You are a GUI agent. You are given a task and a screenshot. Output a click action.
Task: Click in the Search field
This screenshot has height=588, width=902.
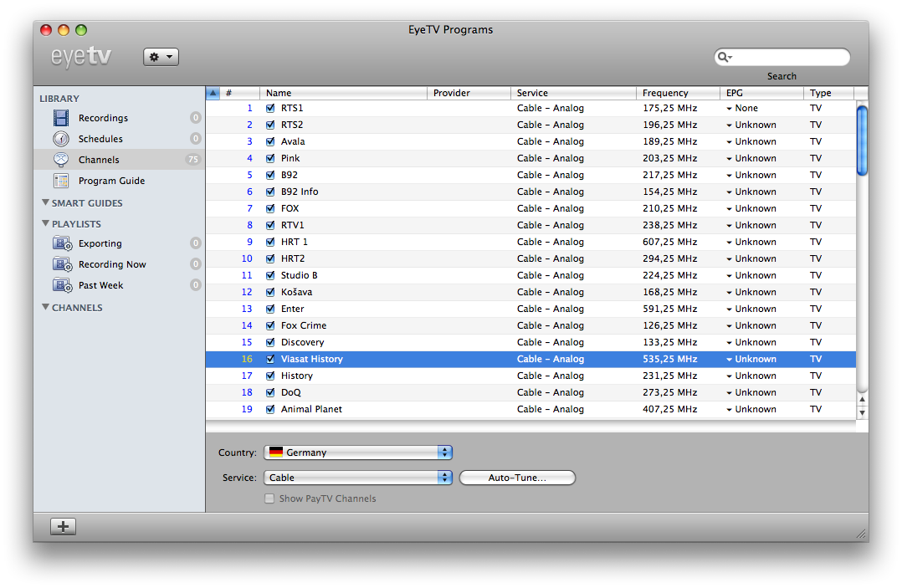tap(782, 57)
